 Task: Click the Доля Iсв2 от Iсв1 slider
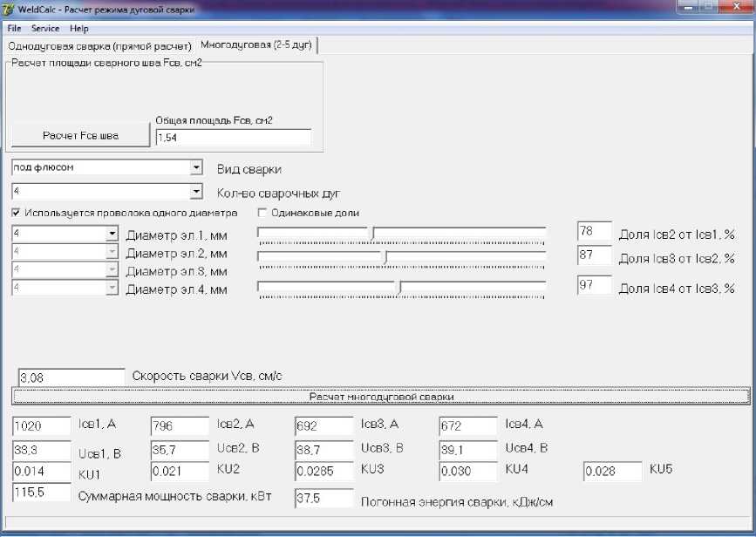tap(372, 233)
